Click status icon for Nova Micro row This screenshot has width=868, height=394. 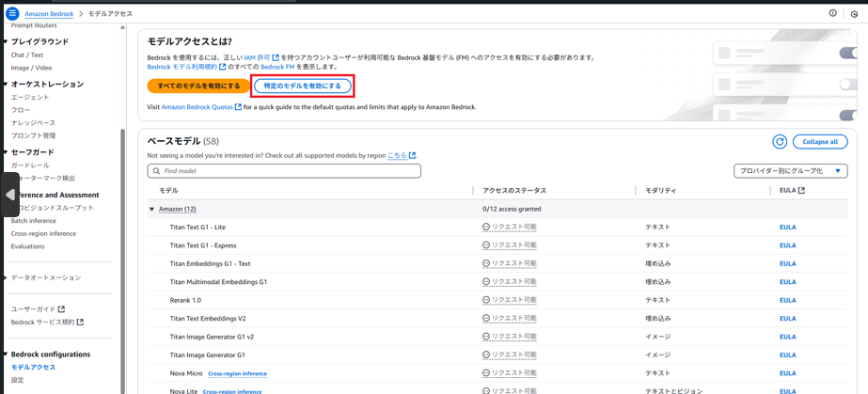point(486,373)
